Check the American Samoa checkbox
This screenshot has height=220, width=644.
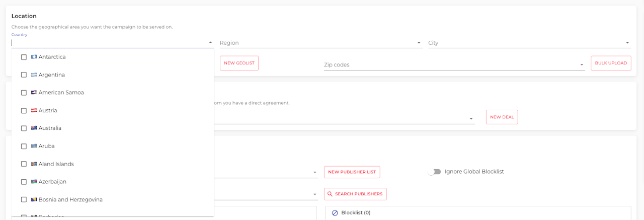tap(24, 93)
